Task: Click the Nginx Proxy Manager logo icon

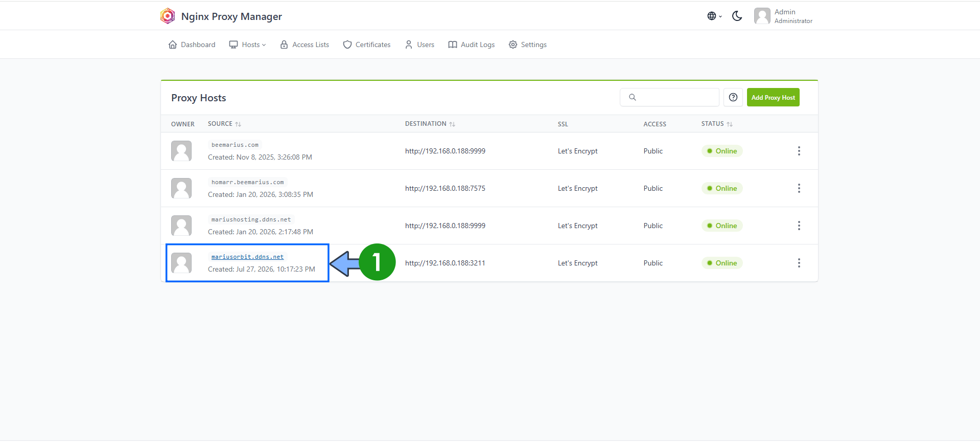Action: 168,16
